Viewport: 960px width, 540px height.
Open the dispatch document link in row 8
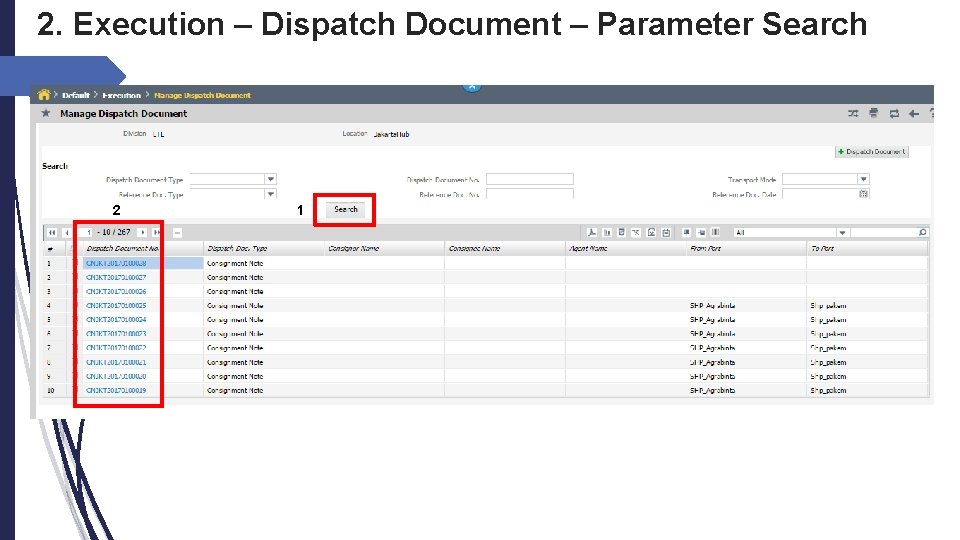[116, 362]
